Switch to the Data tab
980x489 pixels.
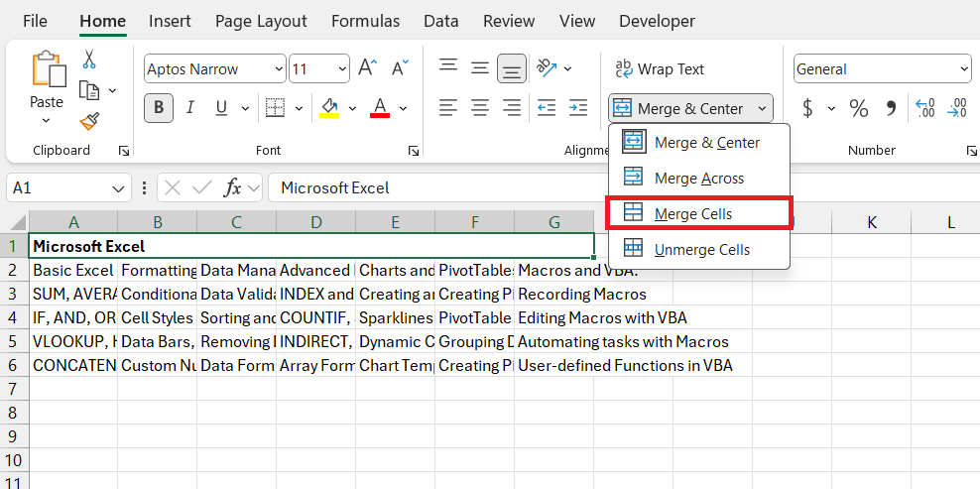tap(441, 21)
